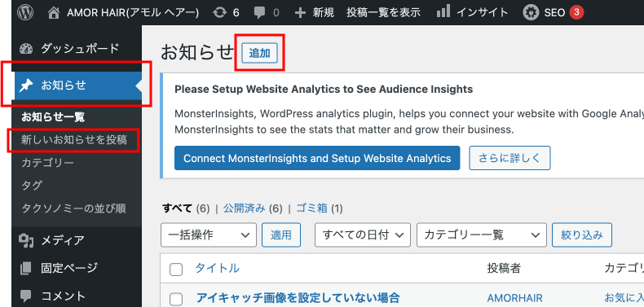Screen dimensions: 644x307
Task: Click the plus icon for 新規
Action: point(301,13)
